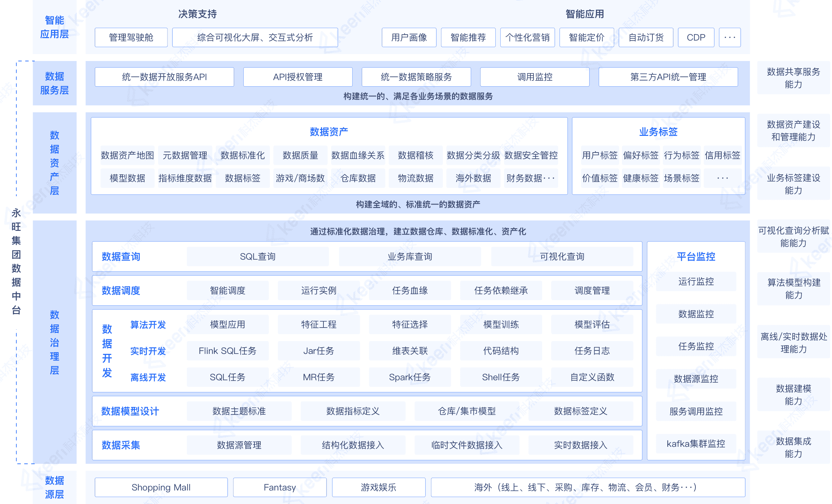Image resolution: width=832 pixels, height=504 pixels.
Task: Select 算法模型构建能力 label
Action: [x=794, y=289]
